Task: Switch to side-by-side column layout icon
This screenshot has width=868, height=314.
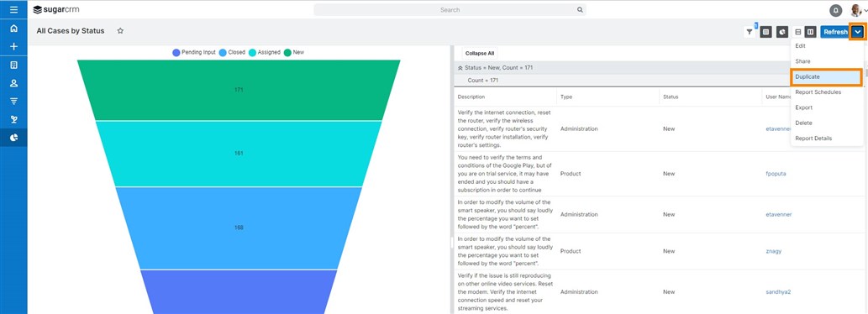Action: tap(810, 32)
